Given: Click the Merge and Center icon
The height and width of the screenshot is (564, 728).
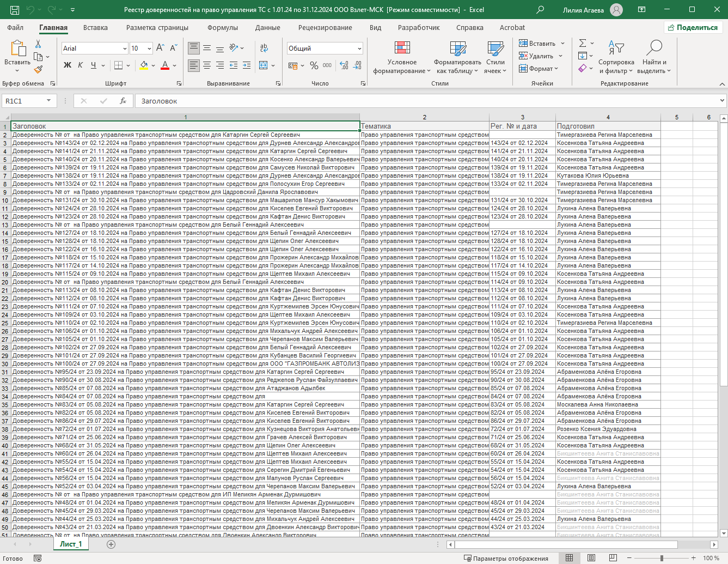Looking at the screenshot, I should click(264, 65).
